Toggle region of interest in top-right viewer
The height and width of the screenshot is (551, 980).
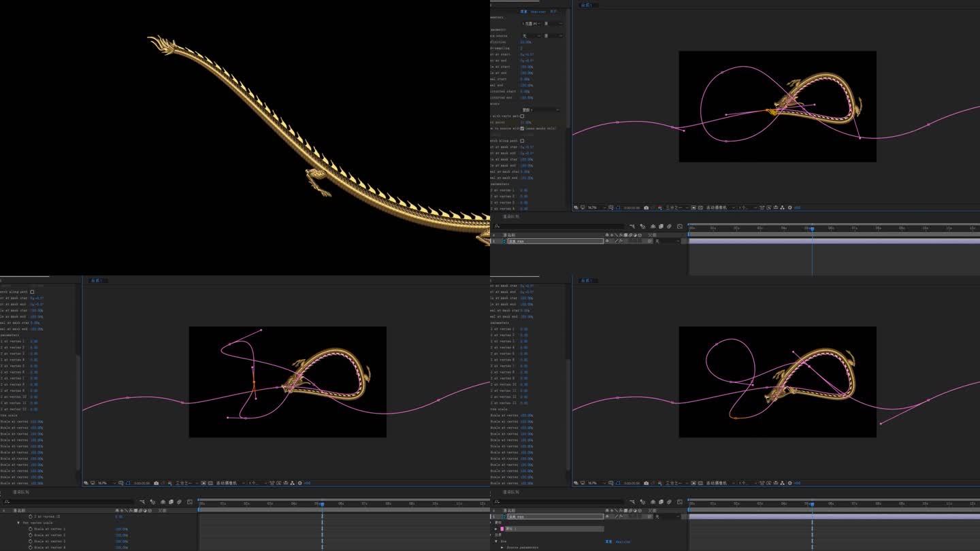point(693,207)
